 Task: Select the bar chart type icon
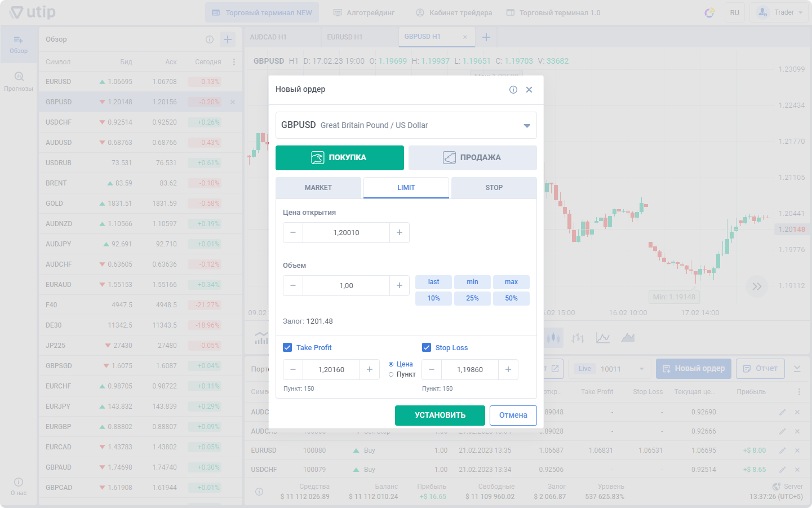(578, 338)
